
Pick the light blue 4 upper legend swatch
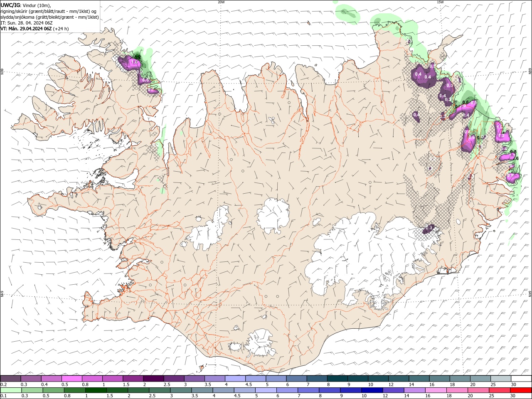[235, 379]
